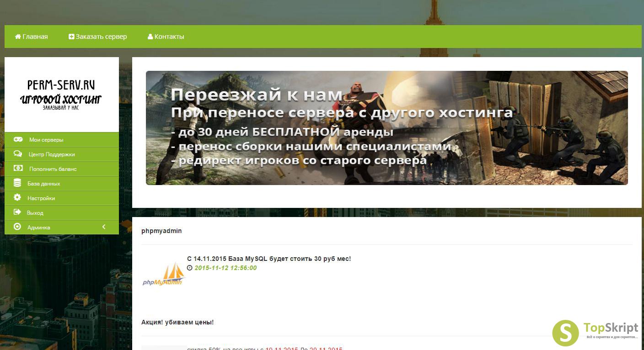644x350 pixels.
Task: Click the circle icon for Админка
Action: (17, 227)
